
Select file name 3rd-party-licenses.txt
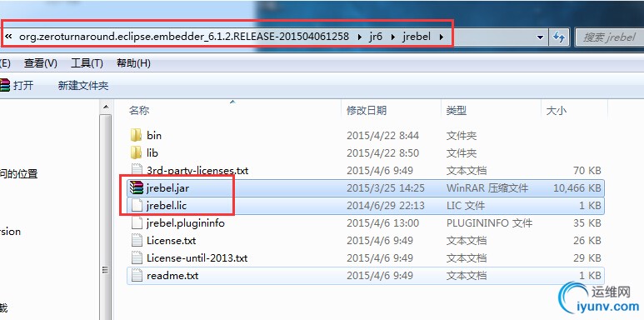pos(197,170)
